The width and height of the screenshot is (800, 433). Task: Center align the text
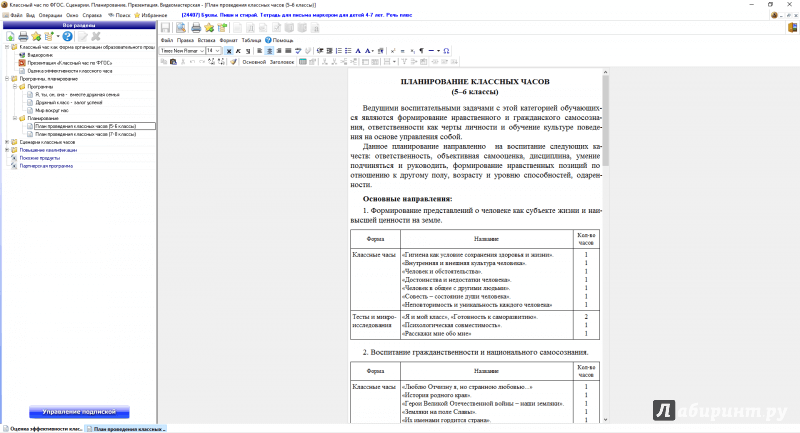point(269,51)
